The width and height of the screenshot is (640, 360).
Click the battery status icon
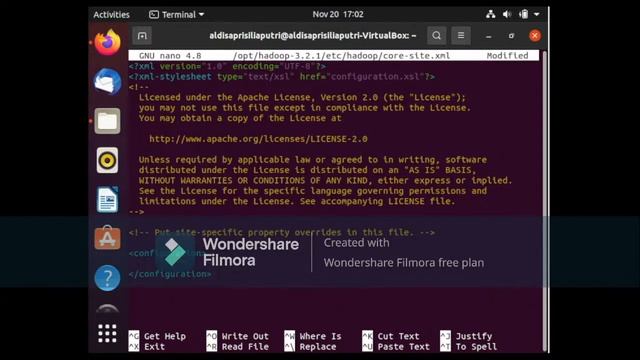[524, 14]
